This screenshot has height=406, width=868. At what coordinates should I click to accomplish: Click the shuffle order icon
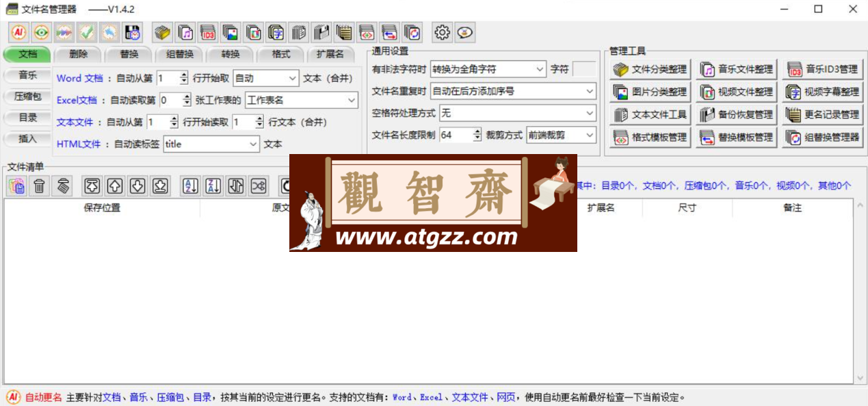pyautogui.click(x=259, y=185)
